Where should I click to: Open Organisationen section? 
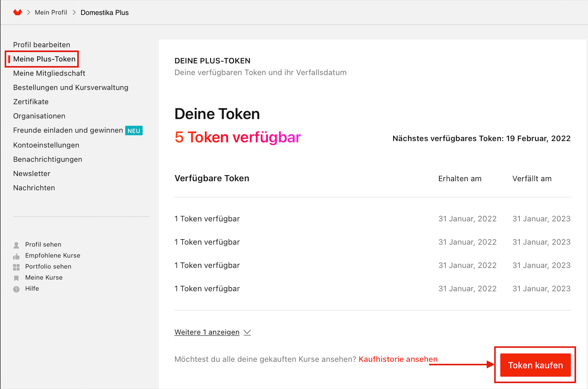[39, 116]
